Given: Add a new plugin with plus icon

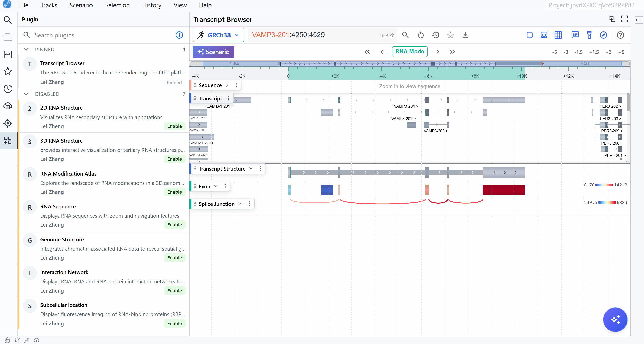Looking at the screenshot, I should [x=179, y=35].
